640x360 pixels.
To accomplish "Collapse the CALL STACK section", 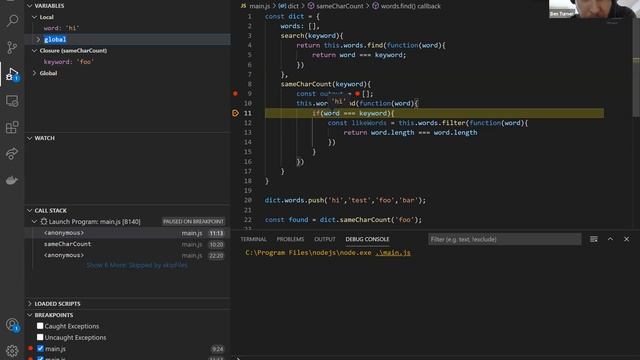I will coord(29,211).
